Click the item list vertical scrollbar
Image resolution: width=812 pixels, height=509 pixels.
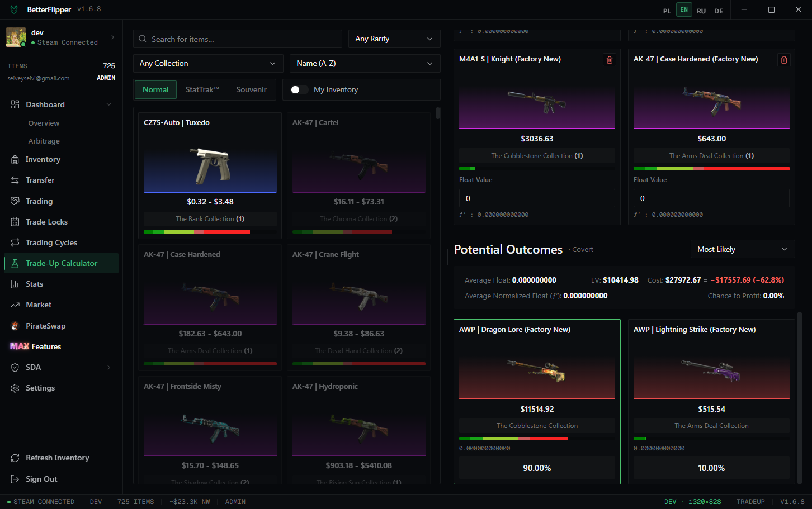[438, 113]
